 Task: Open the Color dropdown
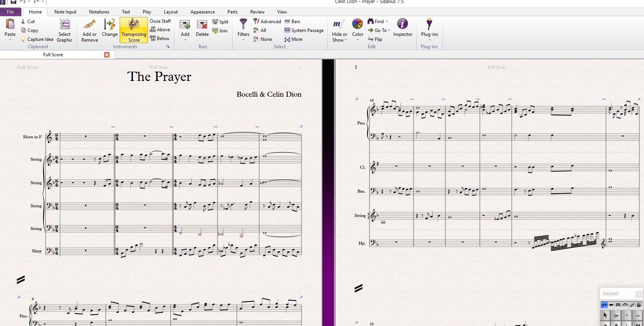click(x=358, y=40)
